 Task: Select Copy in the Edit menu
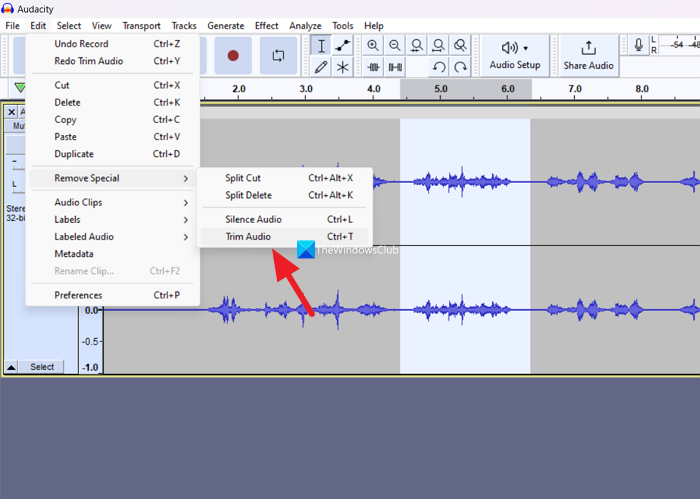pyautogui.click(x=112, y=120)
